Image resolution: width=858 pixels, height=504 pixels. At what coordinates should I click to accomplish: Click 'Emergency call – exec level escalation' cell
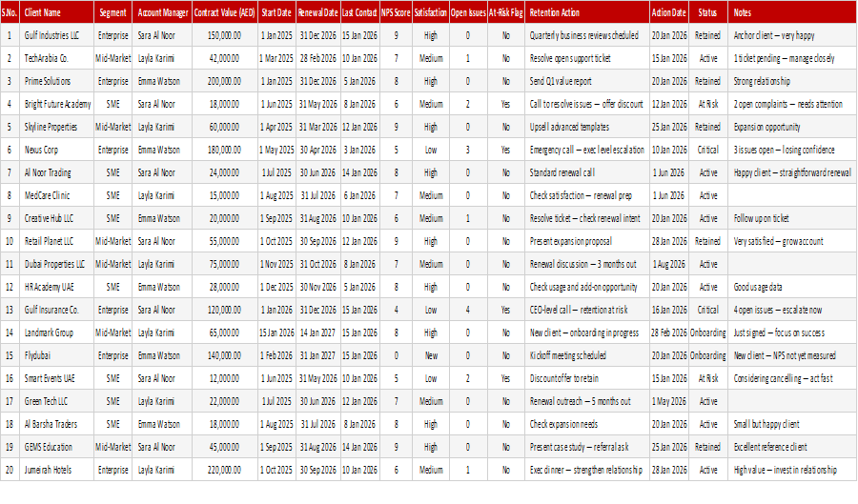[587, 150]
